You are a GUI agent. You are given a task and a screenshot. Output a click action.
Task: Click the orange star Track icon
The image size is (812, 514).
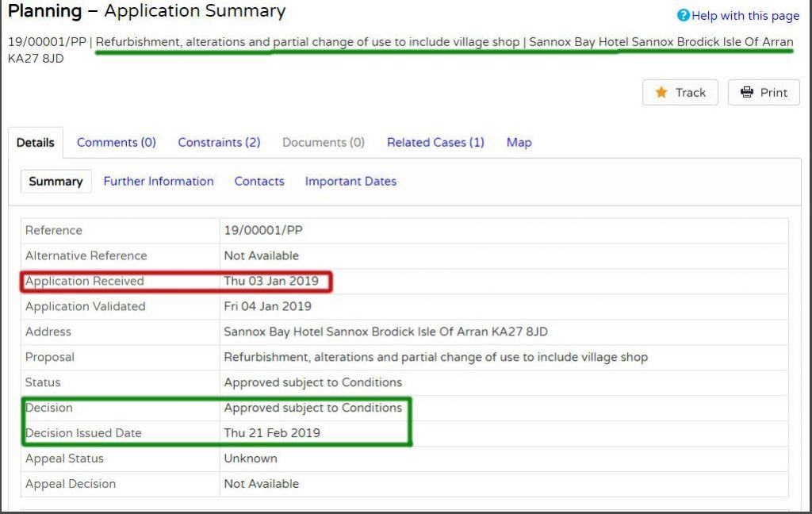pos(661,92)
